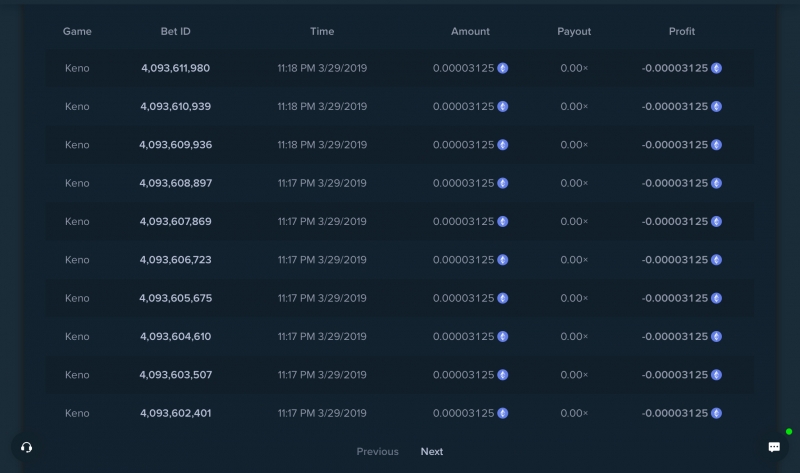Click the Profit column header
This screenshot has width=800, height=473.
[682, 32]
